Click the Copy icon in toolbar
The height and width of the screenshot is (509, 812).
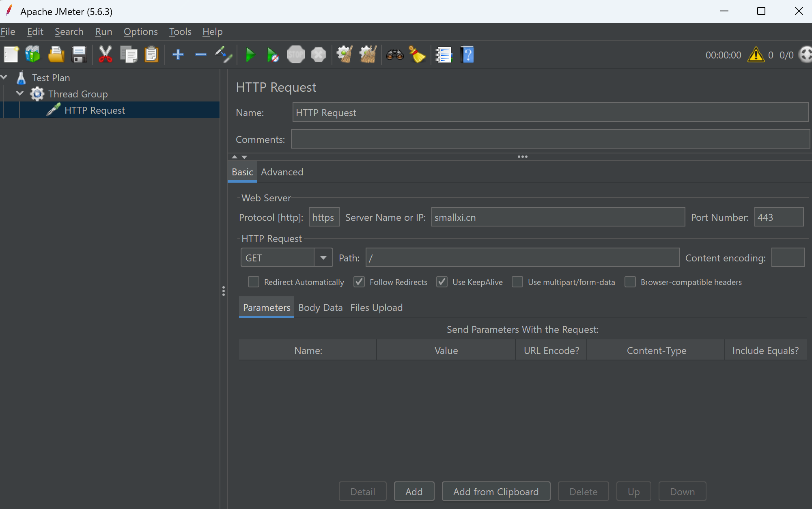[x=129, y=55]
